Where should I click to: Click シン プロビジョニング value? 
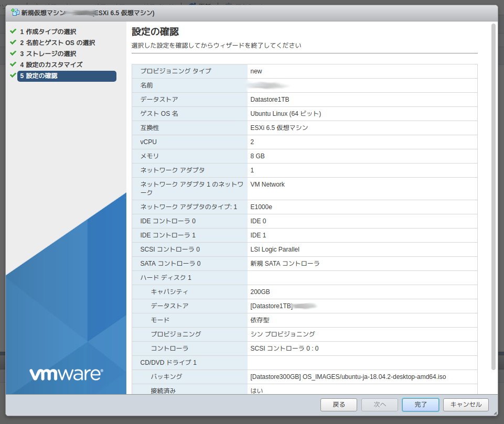(x=283, y=334)
